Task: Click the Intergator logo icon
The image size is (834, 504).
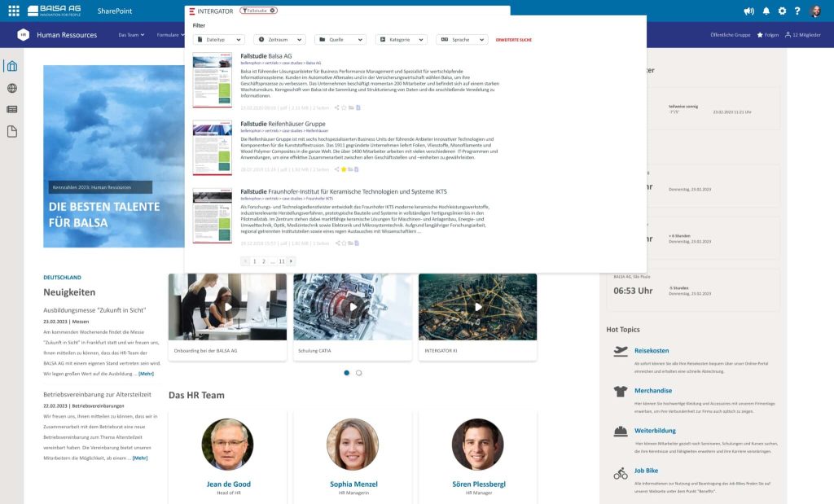Action: click(192, 11)
